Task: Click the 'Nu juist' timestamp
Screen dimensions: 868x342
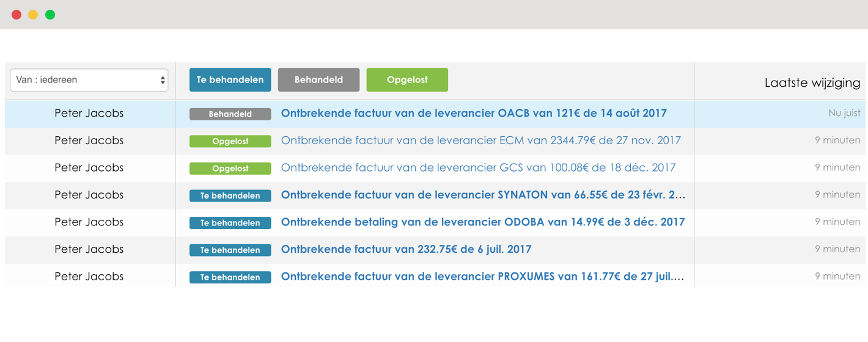Action: 844,113
